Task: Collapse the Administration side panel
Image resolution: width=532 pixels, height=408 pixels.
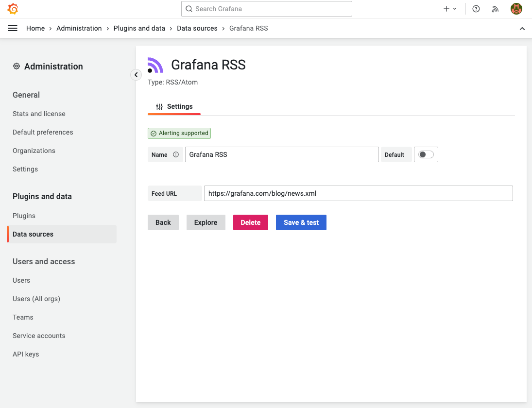Action: (x=136, y=75)
